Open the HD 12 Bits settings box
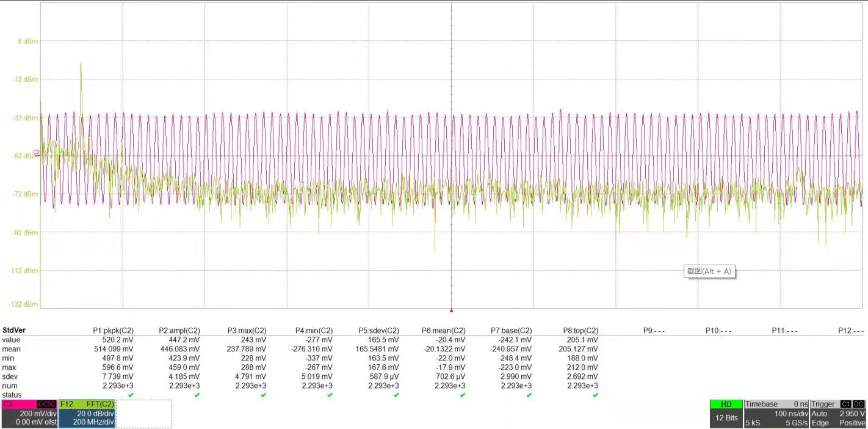868x429 pixels. click(x=726, y=414)
